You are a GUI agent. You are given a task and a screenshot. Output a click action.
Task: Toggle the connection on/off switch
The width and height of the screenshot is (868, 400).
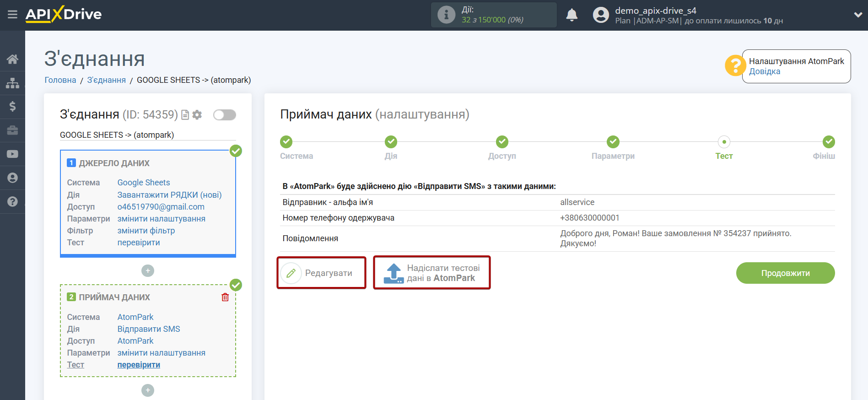[225, 115]
